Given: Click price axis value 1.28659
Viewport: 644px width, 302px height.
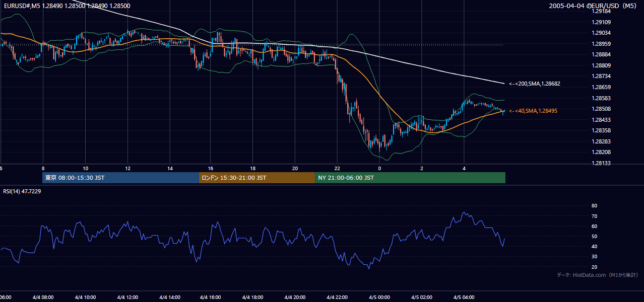Looking at the screenshot, I should [x=602, y=87].
